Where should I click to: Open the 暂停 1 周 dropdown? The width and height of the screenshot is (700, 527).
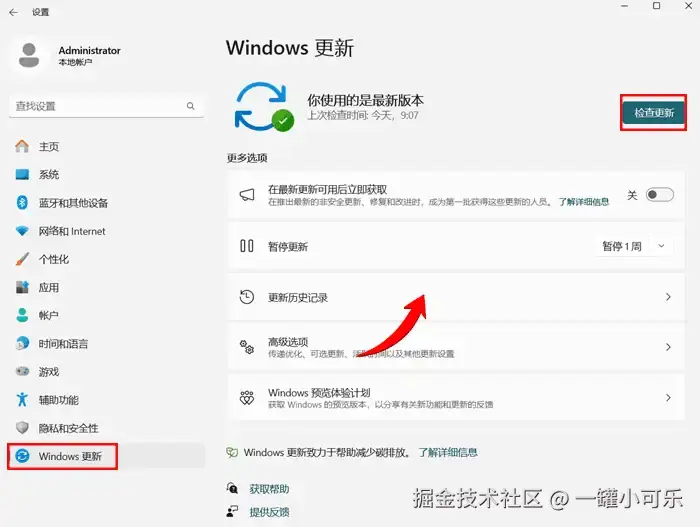[x=634, y=246]
